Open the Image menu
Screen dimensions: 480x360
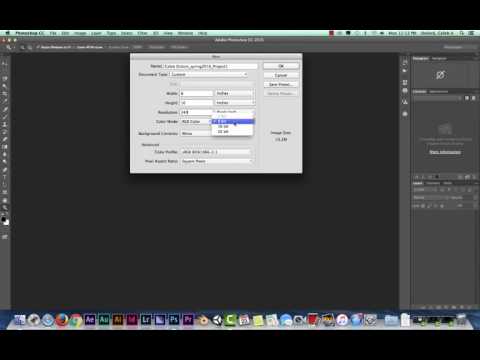pos(80,33)
